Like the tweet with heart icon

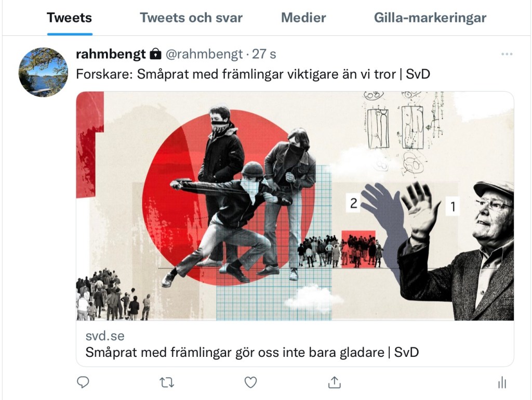click(x=251, y=382)
